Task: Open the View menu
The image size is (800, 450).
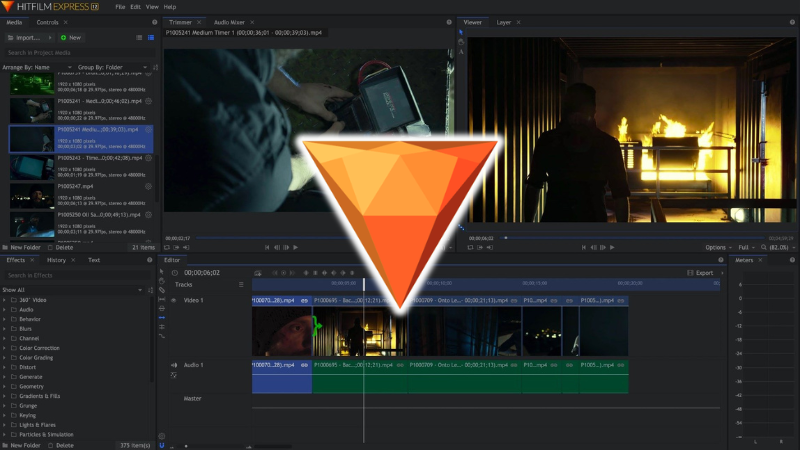Action: coord(152,7)
